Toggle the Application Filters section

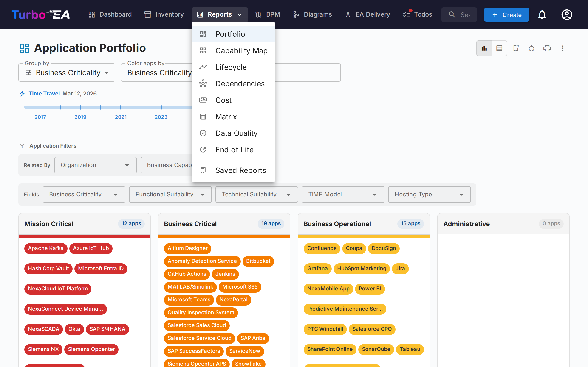pos(53,146)
